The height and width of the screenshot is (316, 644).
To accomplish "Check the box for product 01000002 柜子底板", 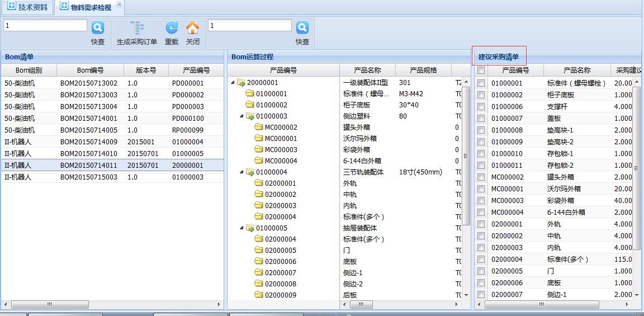I will 481,95.
